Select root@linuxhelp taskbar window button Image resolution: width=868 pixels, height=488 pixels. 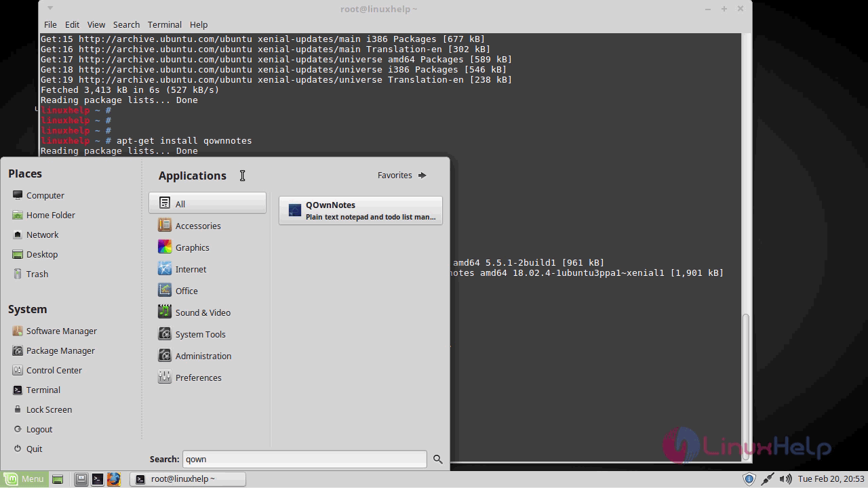[x=187, y=479]
